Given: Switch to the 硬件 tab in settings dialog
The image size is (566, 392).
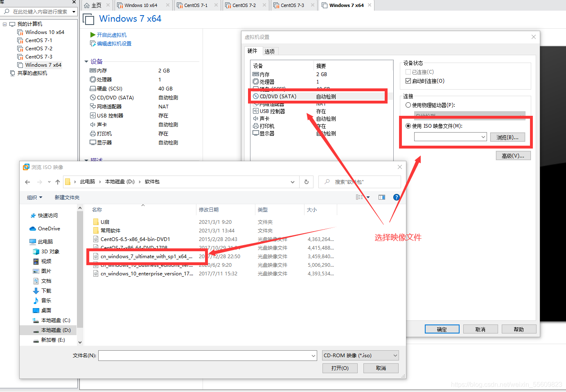Looking at the screenshot, I should pyautogui.click(x=253, y=51).
